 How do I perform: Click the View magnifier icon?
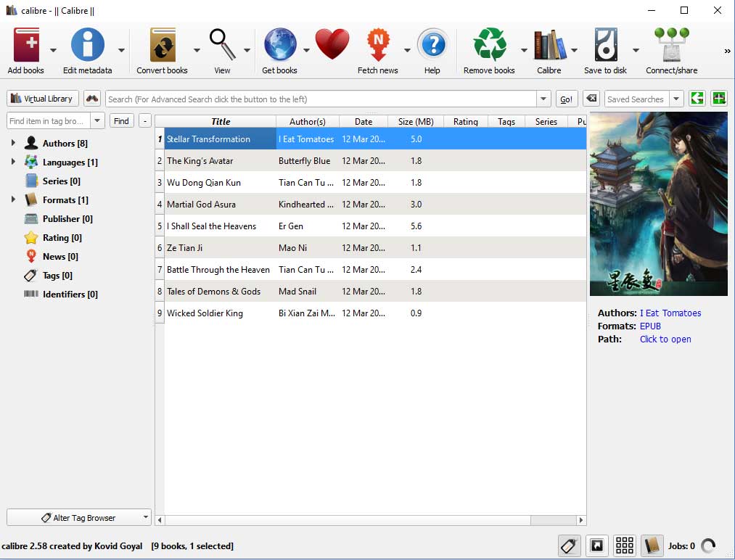pos(222,45)
